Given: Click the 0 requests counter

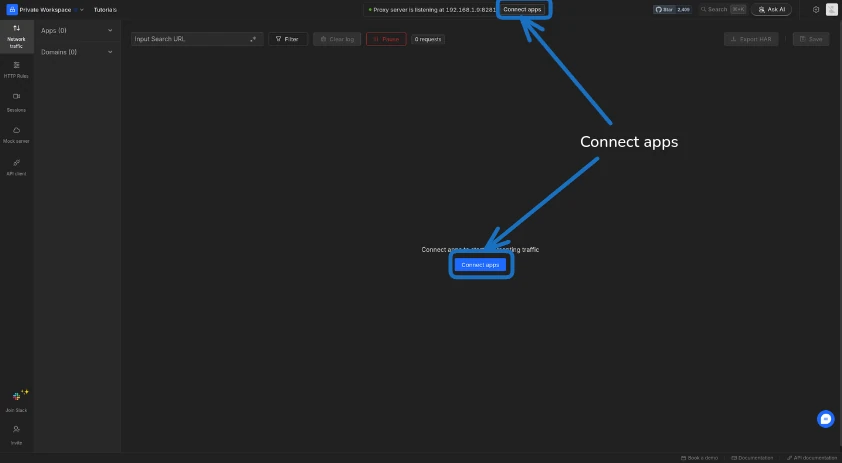Looking at the screenshot, I should [428, 39].
